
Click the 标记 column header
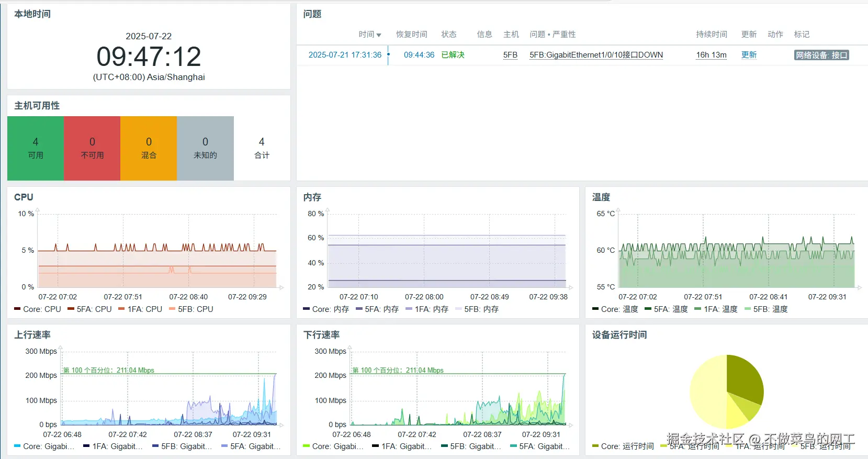802,35
